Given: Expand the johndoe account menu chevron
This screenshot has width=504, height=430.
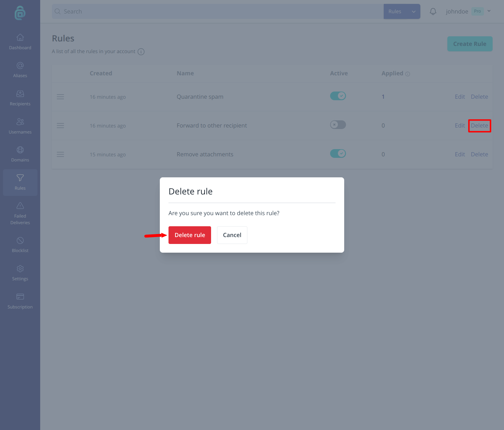Looking at the screenshot, I should point(489,11).
